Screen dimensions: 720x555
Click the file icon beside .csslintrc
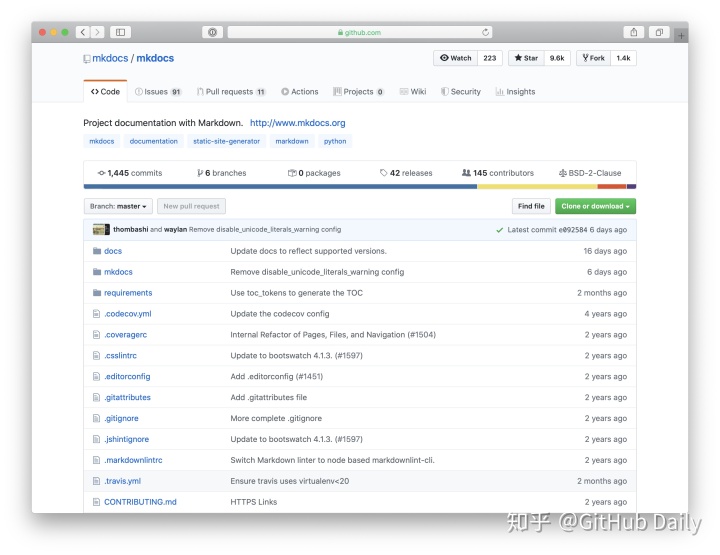96,355
